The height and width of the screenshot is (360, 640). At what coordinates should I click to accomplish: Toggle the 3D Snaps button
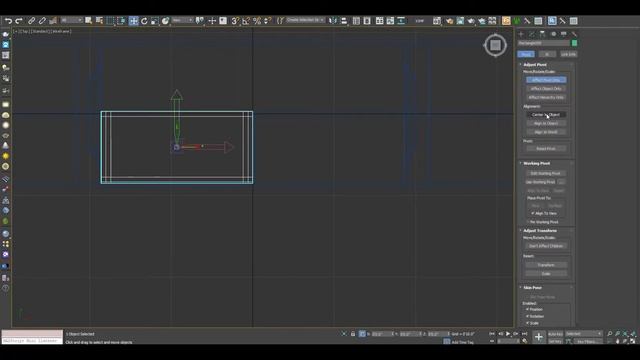coord(235,21)
